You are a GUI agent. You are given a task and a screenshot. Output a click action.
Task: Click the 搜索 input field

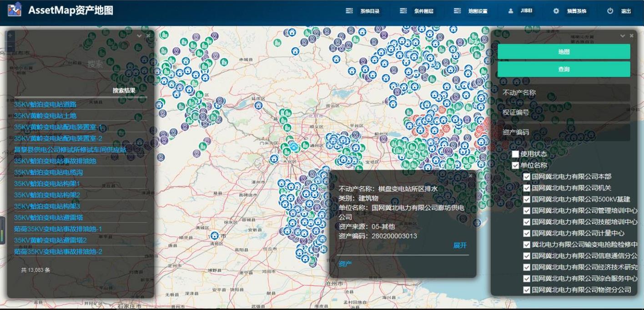[x=117, y=64]
